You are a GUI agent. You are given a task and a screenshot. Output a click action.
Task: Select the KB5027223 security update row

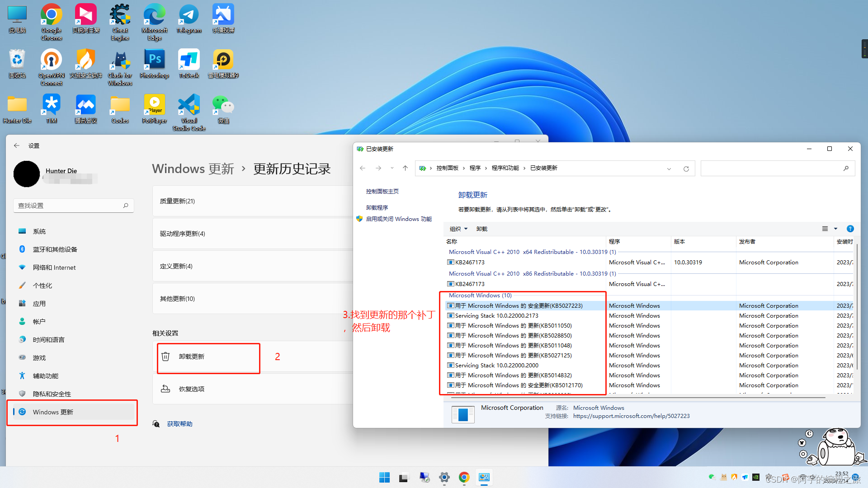[x=519, y=306]
